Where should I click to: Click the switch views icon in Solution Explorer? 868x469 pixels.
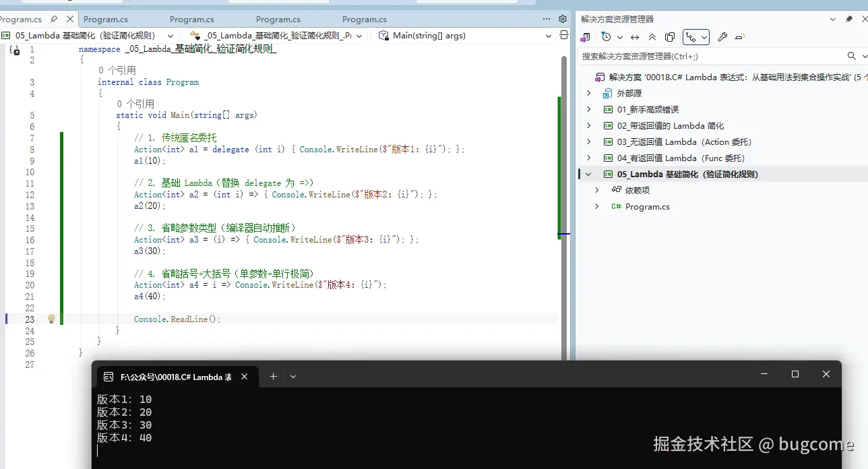tap(585, 37)
